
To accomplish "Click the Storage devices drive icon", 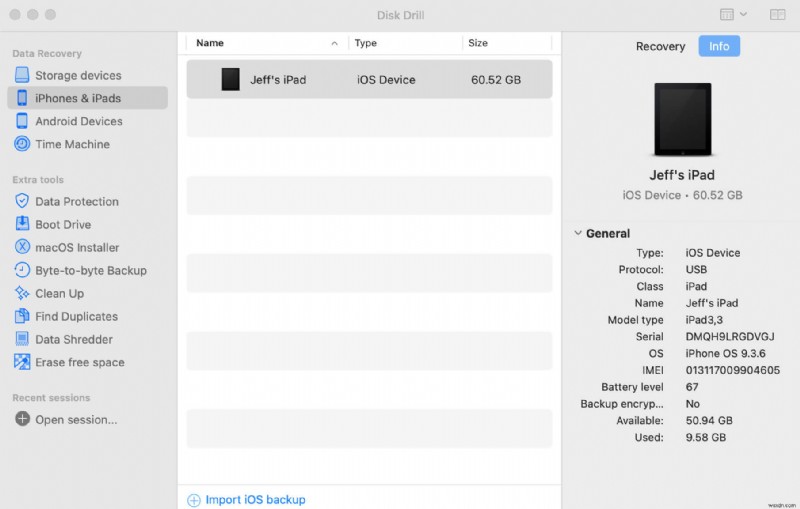I will 22,75.
